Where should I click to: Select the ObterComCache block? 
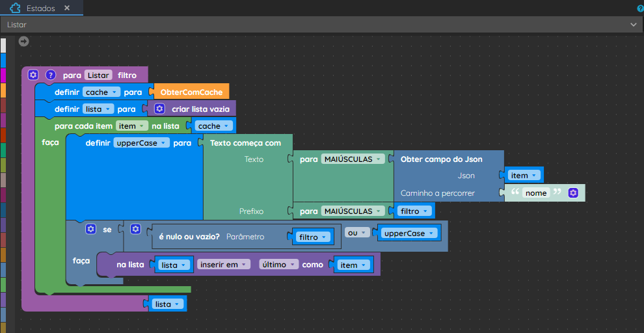pyautogui.click(x=191, y=92)
